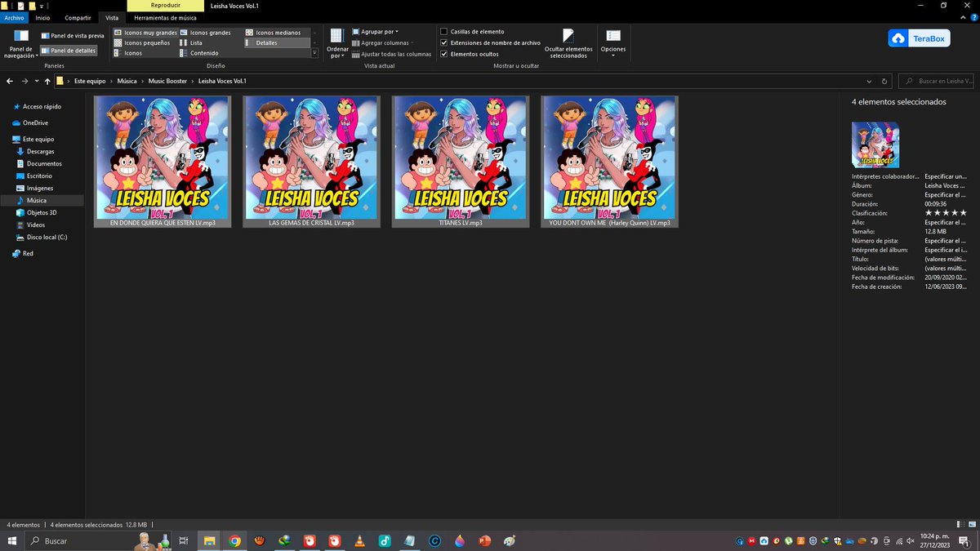Open Windows Start menu
This screenshot has height=551, width=980.
pos(11,541)
